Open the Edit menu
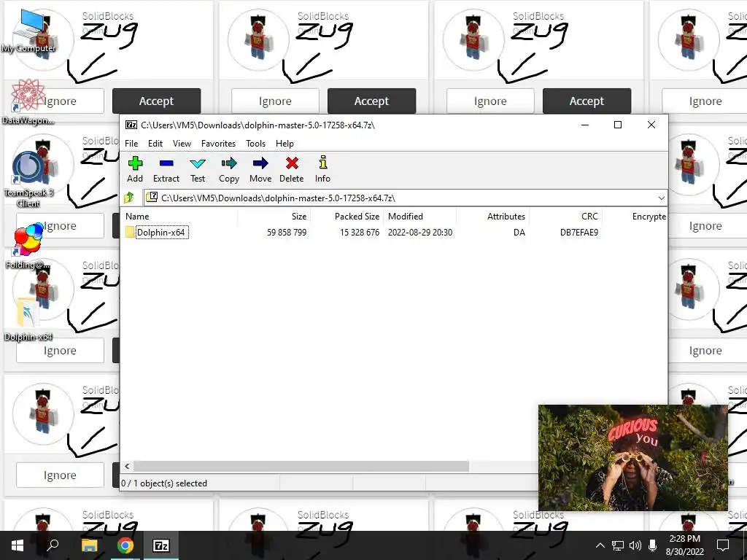 [155, 144]
